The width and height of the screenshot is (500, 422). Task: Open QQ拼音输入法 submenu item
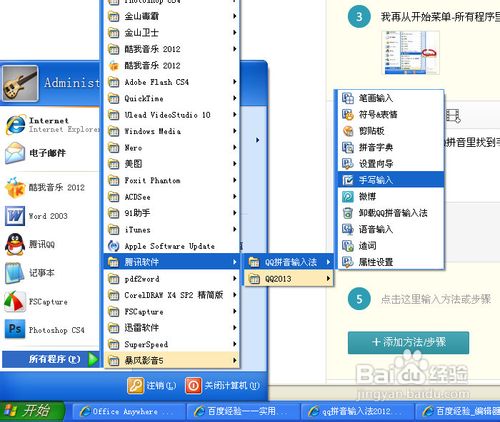[x=289, y=262]
